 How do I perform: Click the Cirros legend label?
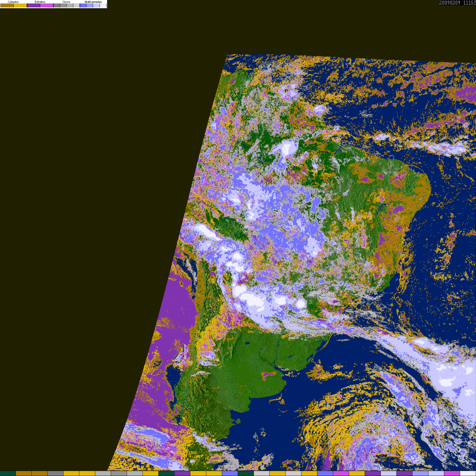coord(66,2)
